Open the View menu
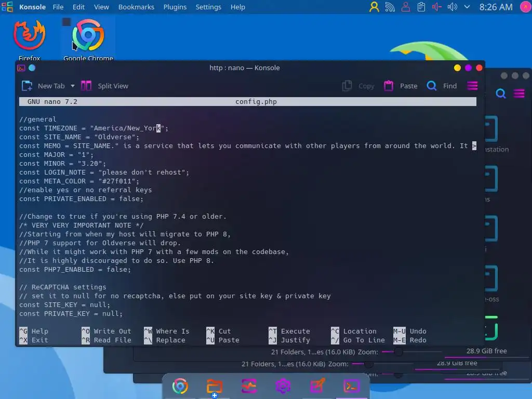This screenshot has height=399, width=532. pyautogui.click(x=101, y=7)
